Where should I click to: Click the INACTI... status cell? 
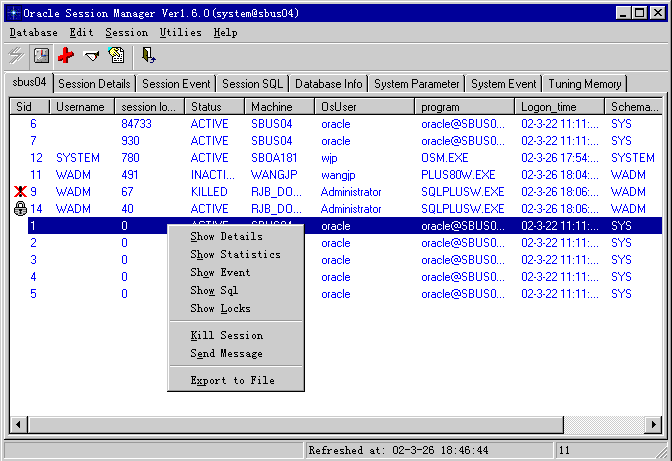coord(213,175)
